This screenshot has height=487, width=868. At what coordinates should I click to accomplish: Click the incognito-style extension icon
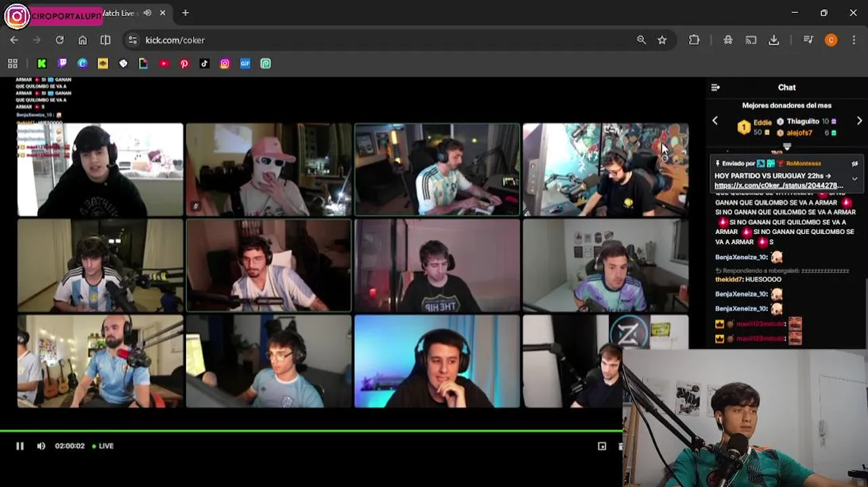click(728, 40)
